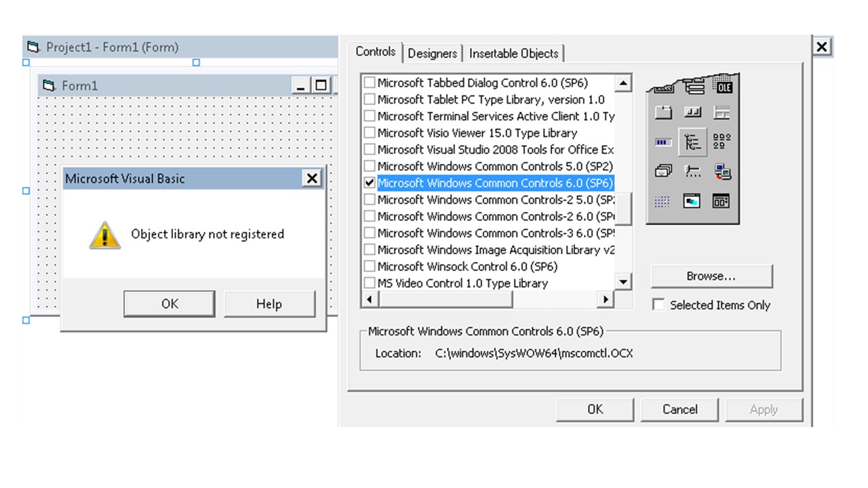
Task: Click the horizontal scrollbar thumb in controls list
Action: coord(445,299)
